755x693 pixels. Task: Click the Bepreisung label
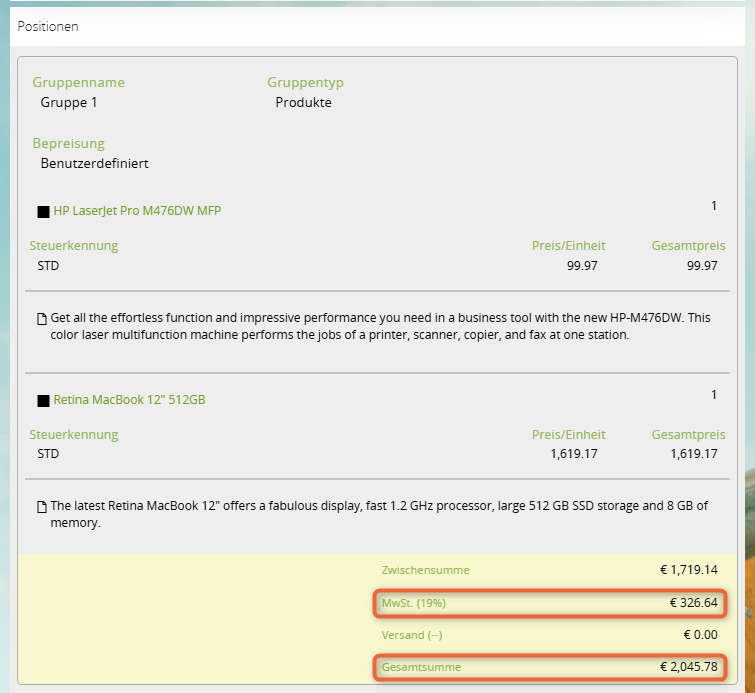point(68,144)
